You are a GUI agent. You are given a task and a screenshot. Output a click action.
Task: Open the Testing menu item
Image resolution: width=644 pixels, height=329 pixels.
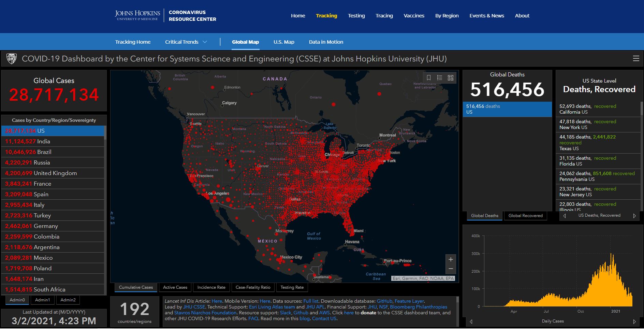pyautogui.click(x=356, y=16)
